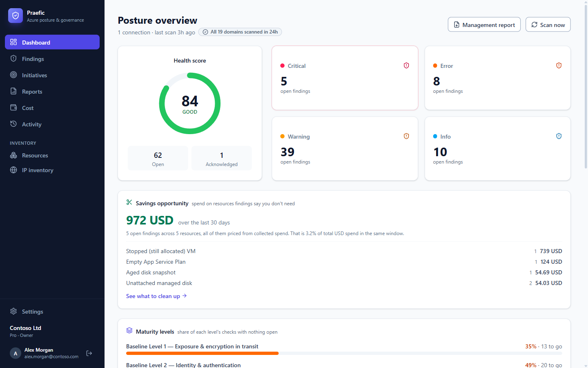Click the Unattached managed disk row

(344, 283)
